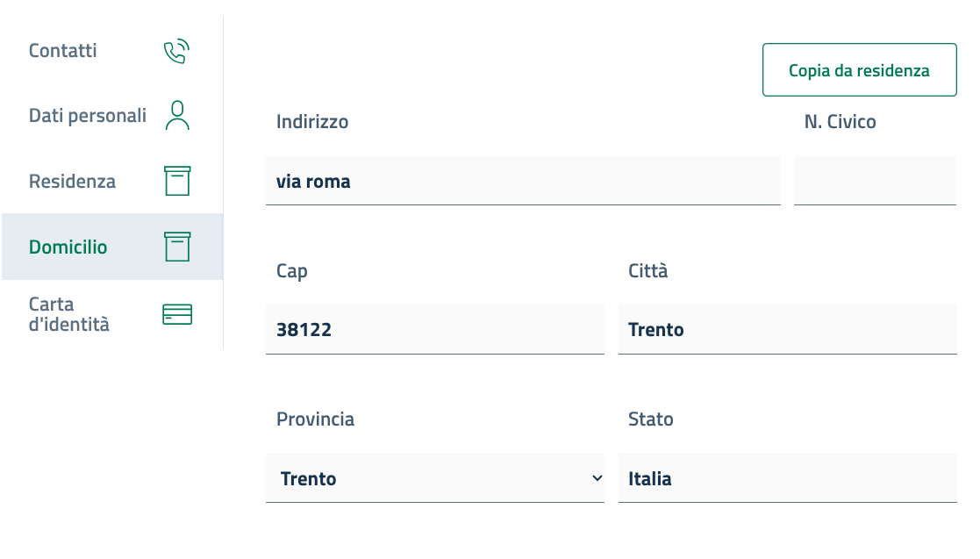Focus the Stato field showing Italia
980x559 pixels.
point(787,478)
